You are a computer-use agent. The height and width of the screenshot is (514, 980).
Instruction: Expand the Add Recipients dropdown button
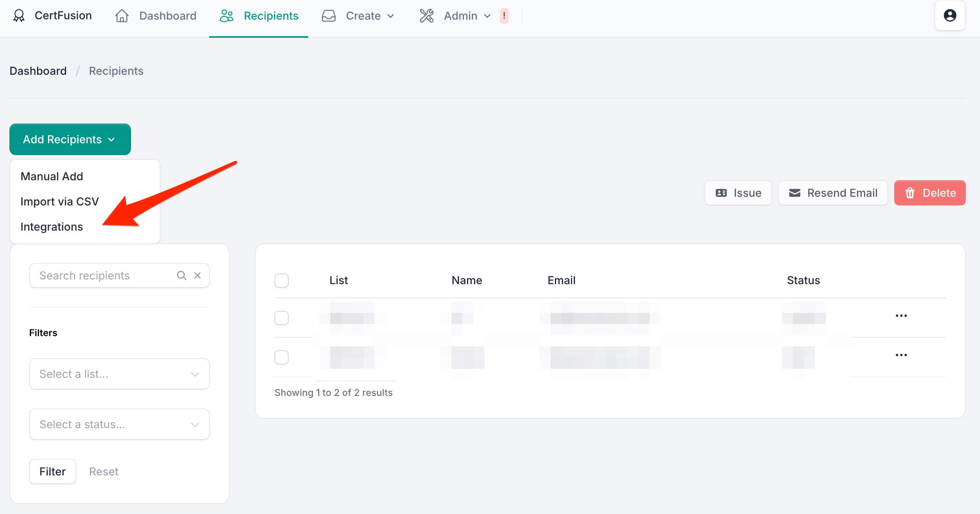click(x=70, y=139)
